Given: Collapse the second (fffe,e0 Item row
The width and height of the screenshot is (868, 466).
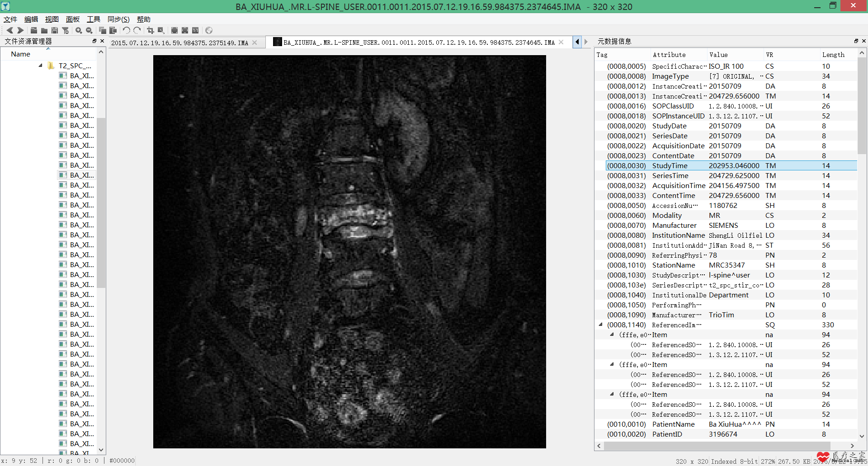Looking at the screenshot, I should (x=612, y=364).
